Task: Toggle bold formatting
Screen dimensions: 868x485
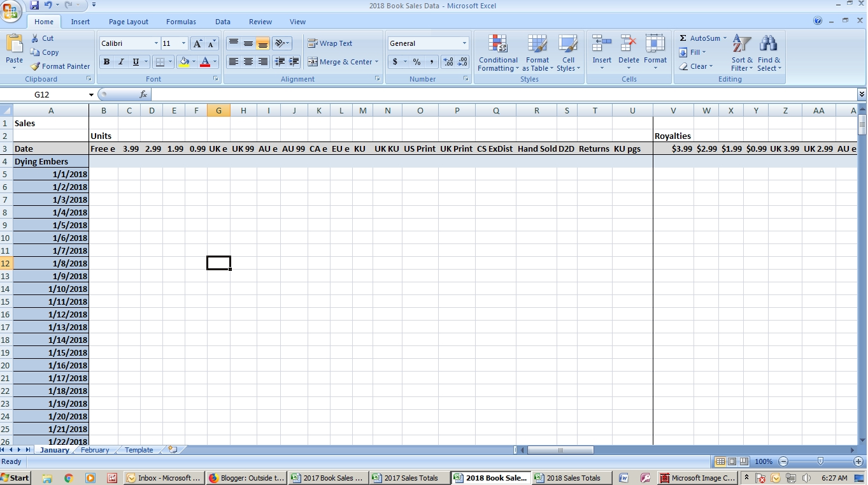Action: [x=106, y=62]
